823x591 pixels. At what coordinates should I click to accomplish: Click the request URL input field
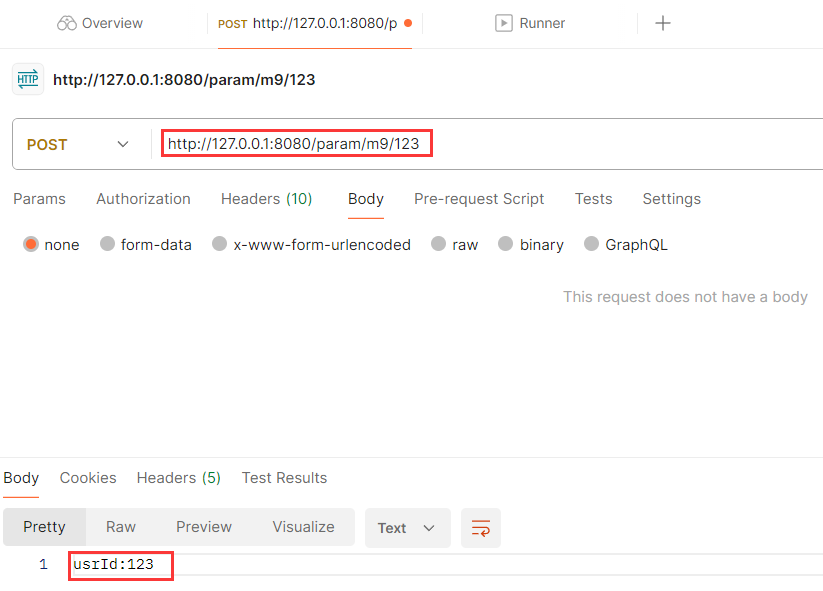coord(488,144)
